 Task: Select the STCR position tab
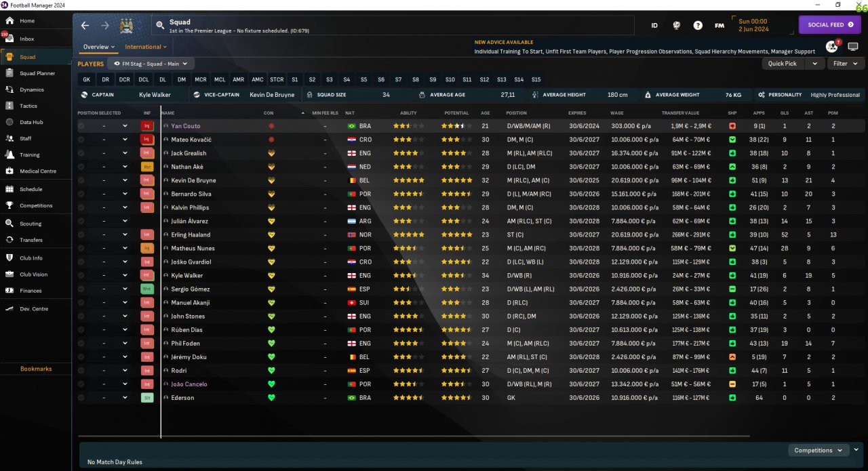pyautogui.click(x=277, y=80)
